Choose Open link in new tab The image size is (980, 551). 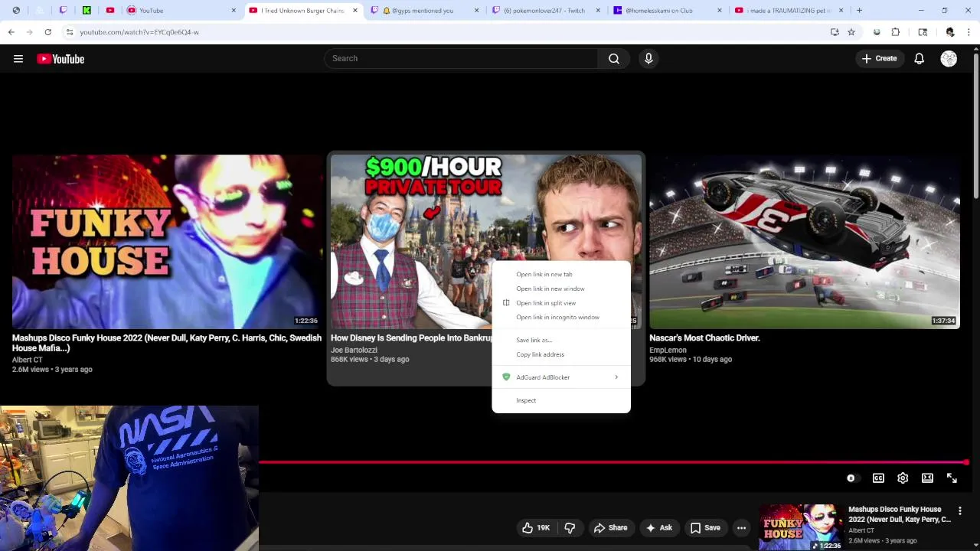tap(560, 274)
